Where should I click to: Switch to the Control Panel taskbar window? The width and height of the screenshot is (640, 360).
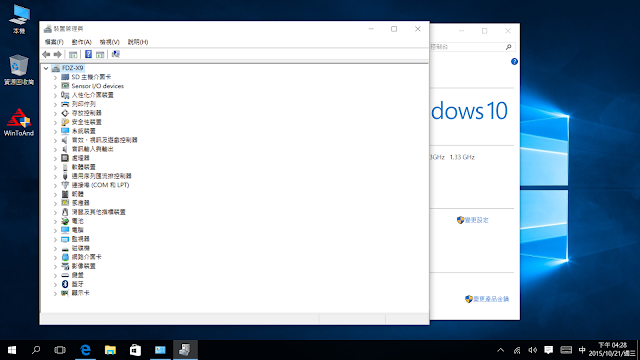[x=160, y=350]
